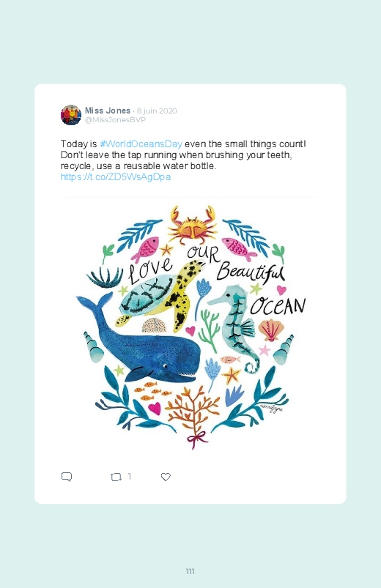Click the reply speech bubble icon
This screenshot has width=381, height=588.
point(67,477)
